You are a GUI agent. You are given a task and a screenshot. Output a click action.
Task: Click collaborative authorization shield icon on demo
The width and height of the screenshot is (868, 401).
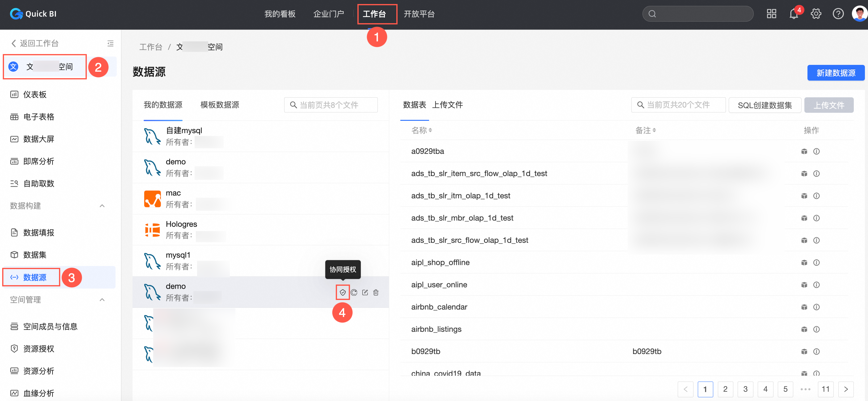pos(342,292)
